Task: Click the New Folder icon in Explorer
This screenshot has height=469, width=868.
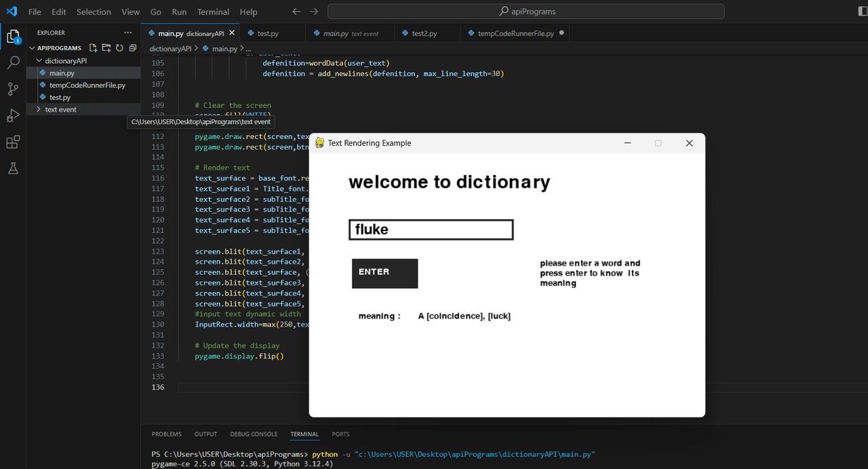Action: pyautogui.click(x=106, y=48)
